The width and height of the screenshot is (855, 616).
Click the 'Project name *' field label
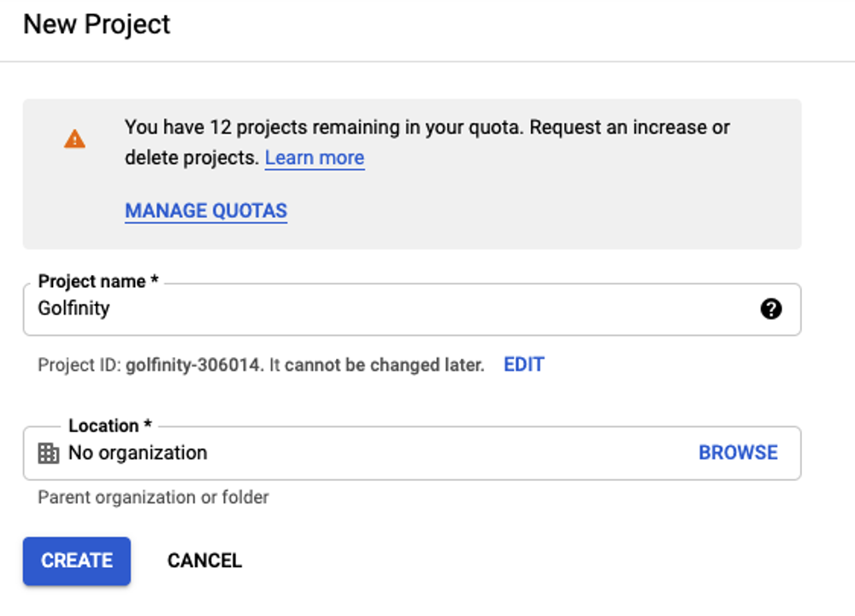click(x=98, y=282)
